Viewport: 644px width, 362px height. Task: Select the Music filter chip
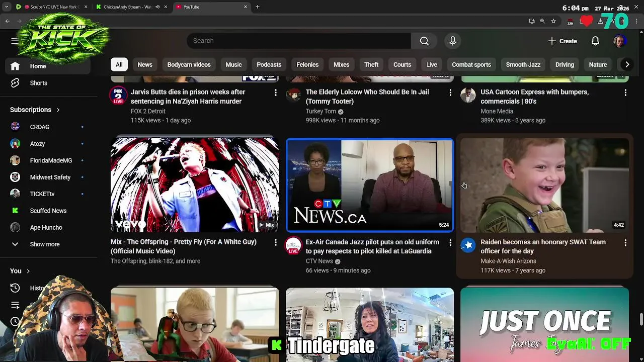[233, 64]
